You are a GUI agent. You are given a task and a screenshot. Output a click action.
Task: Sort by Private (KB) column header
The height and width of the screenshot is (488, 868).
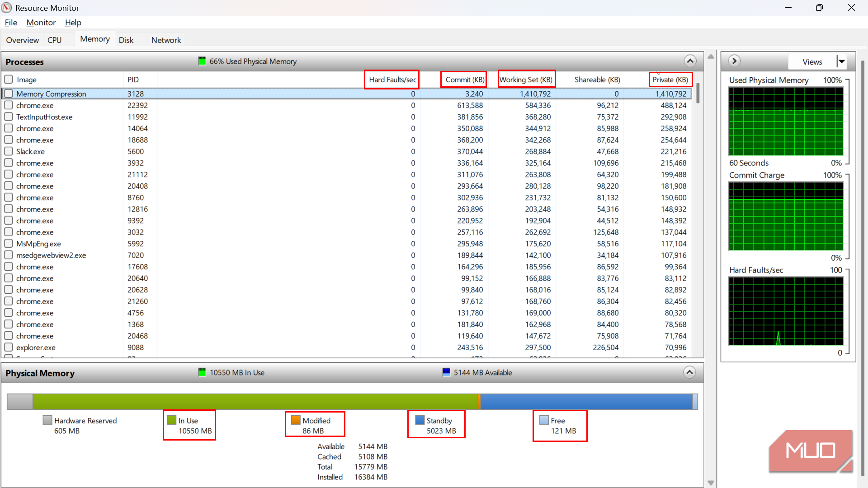(670, 80)
